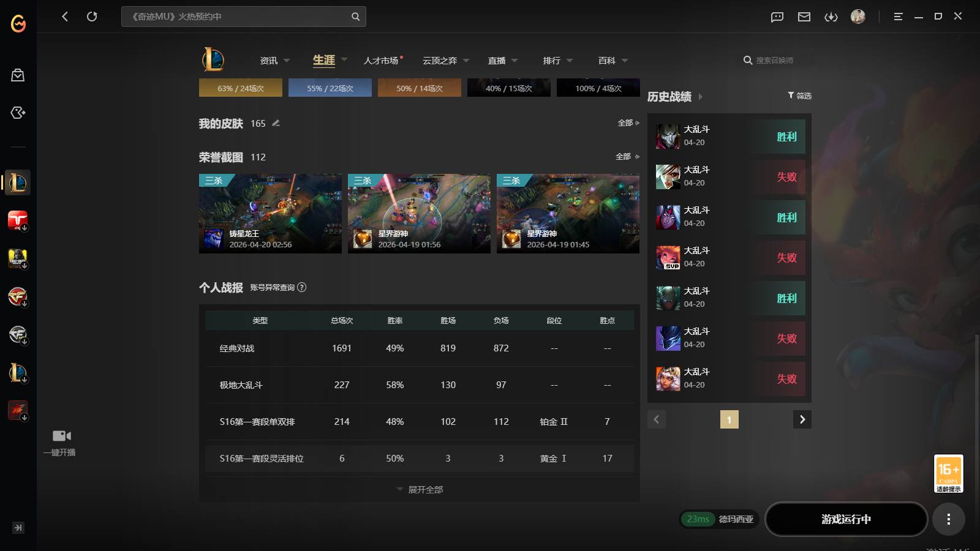Open the user avatar profile
This screenshot has height=551, width=980.
858,17
